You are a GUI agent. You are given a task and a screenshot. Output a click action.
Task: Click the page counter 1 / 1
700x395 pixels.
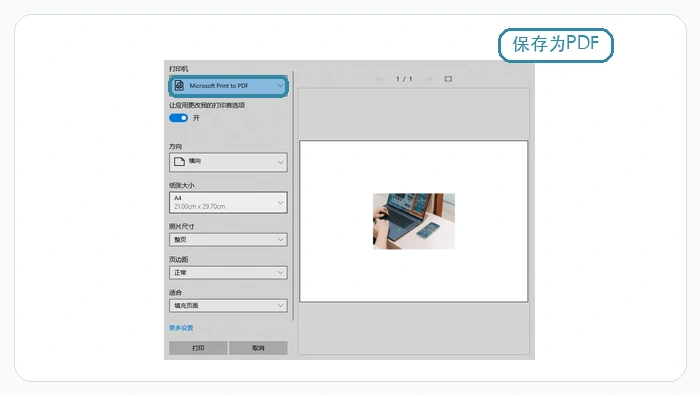(404, 79)
